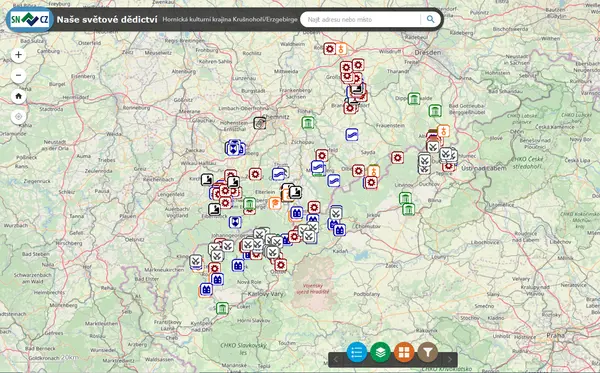Zoom in on the map
This screenshot has height=373, width=600.
[x=18, y=55]
